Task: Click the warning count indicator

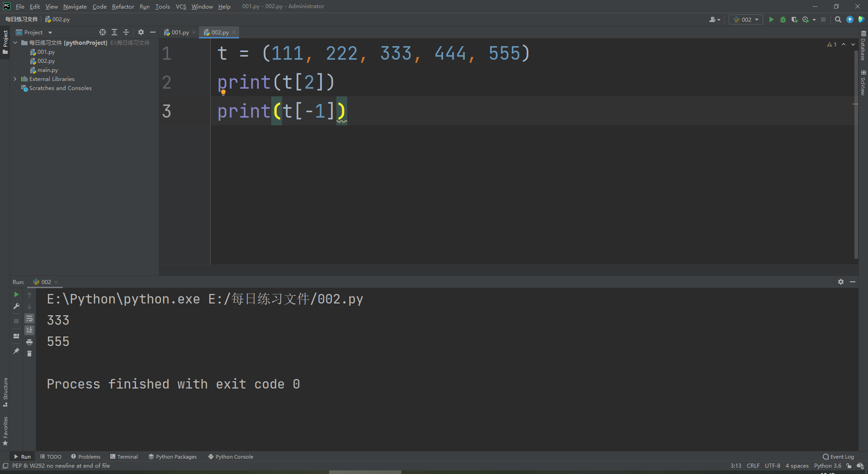Action: coord(832,44)
